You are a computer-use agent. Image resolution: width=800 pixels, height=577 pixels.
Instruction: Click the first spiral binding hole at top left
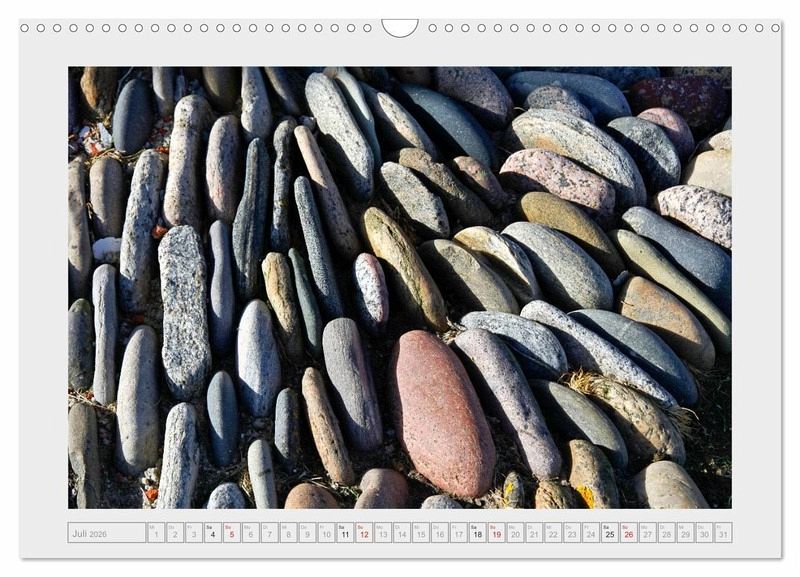pos(25,28)
